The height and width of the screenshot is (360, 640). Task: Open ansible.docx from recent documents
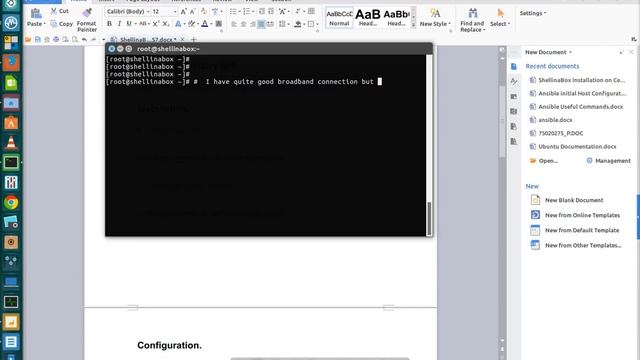pyautogui.click(x=551, y=120)
